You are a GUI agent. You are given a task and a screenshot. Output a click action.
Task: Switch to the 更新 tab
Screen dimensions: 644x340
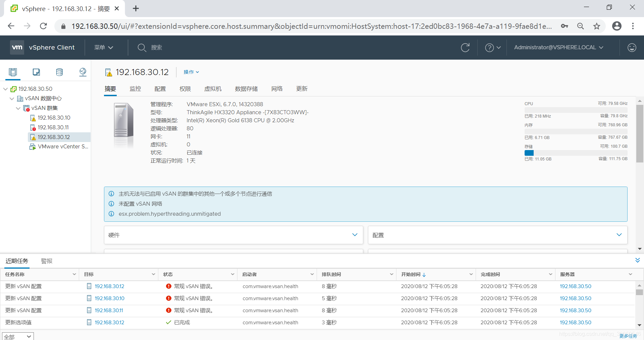pos(302,89)
